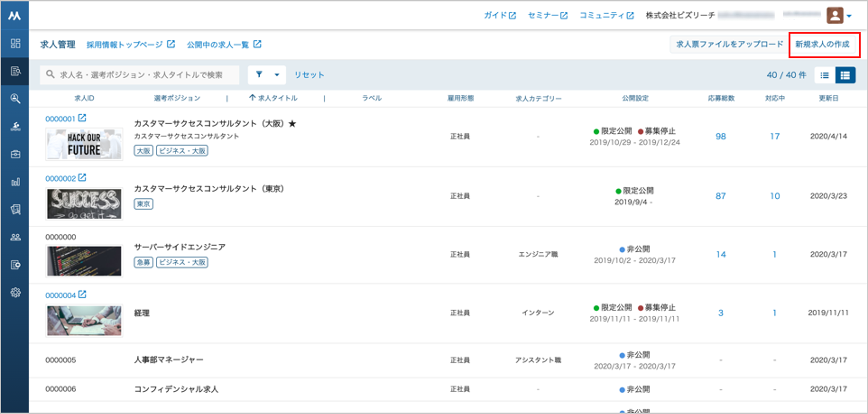Viewport: 868px width, 414px height.
Task: Switch to compact list view icon
Action: coord(825,75)
